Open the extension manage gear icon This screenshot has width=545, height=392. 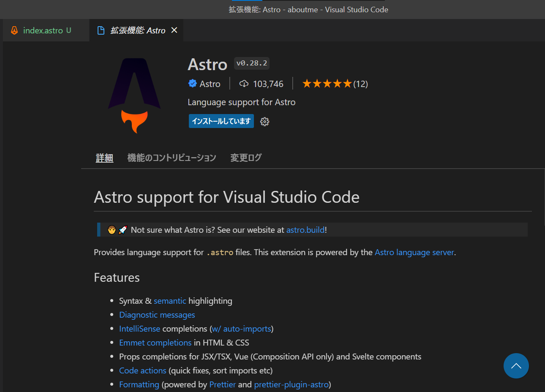(x=264, y=121)
